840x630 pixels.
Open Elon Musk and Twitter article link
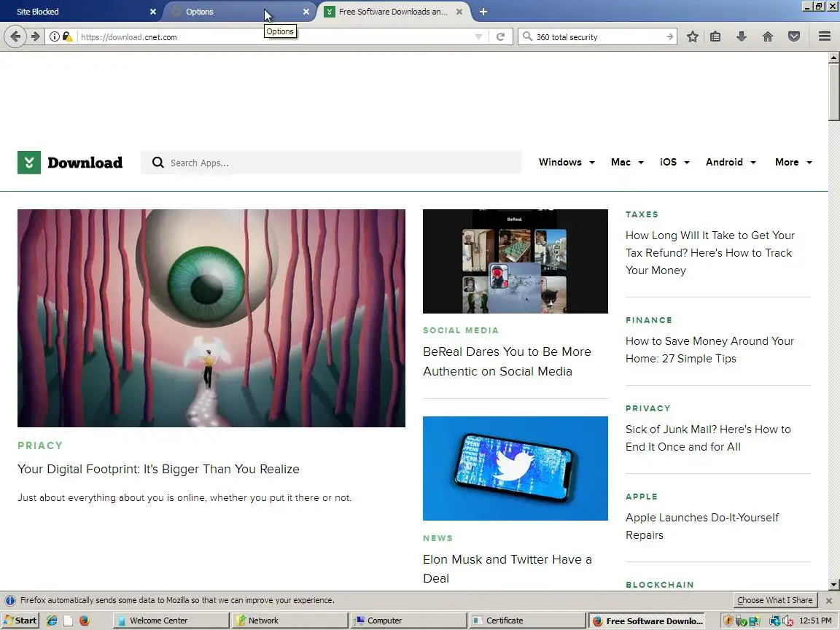507,569
